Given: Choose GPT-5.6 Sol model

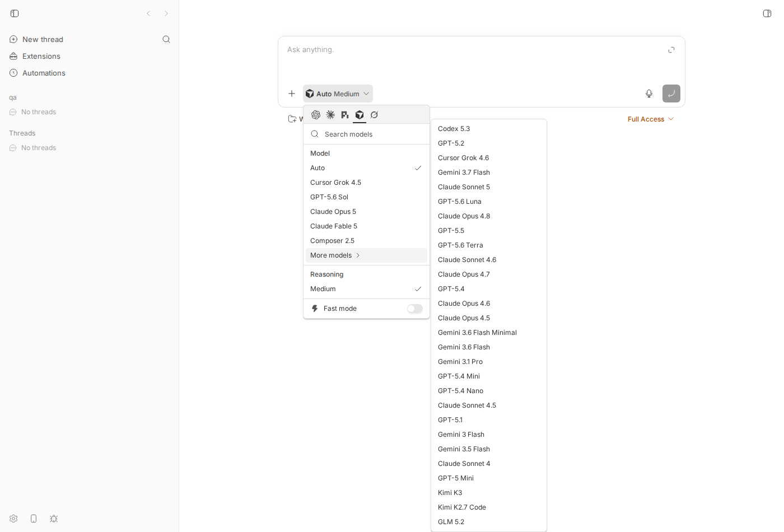Looking at the screenshot, I should 366,197.
